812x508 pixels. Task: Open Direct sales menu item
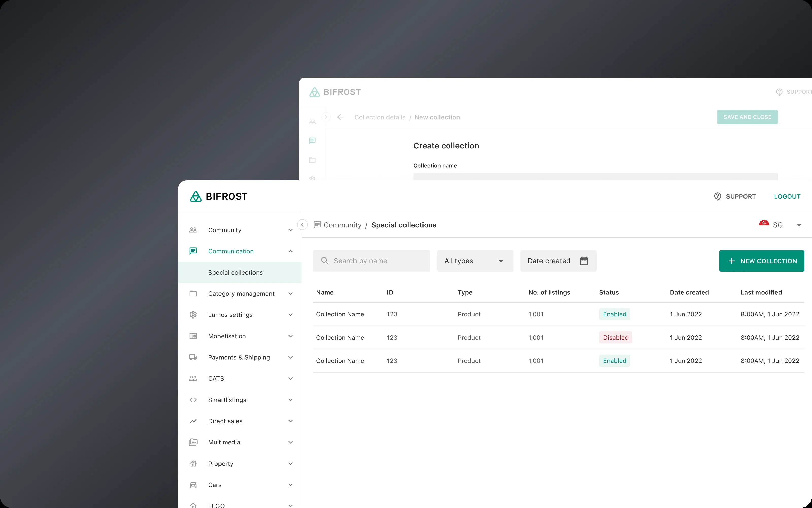pyautogui.click(x=240, y=421)
